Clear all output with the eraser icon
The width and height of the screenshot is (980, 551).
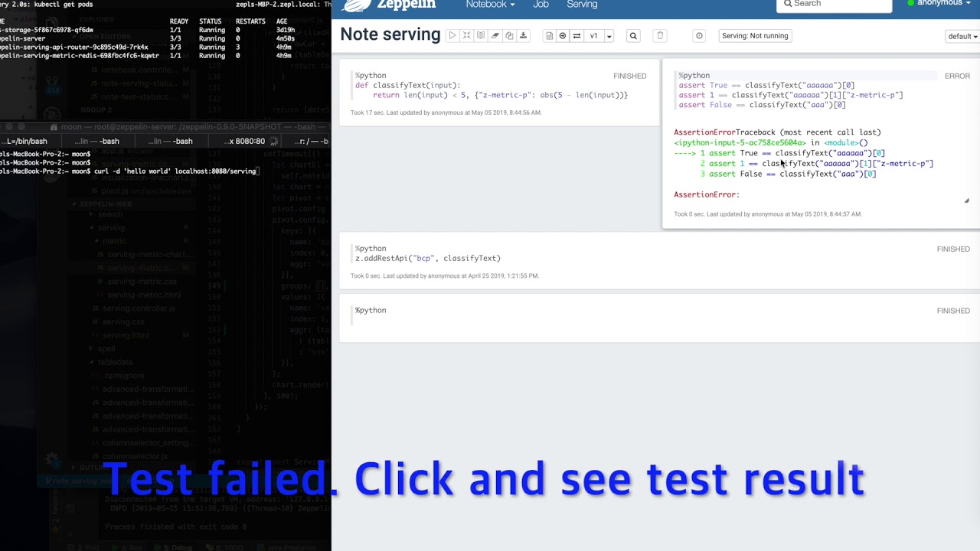click(495, 36)
